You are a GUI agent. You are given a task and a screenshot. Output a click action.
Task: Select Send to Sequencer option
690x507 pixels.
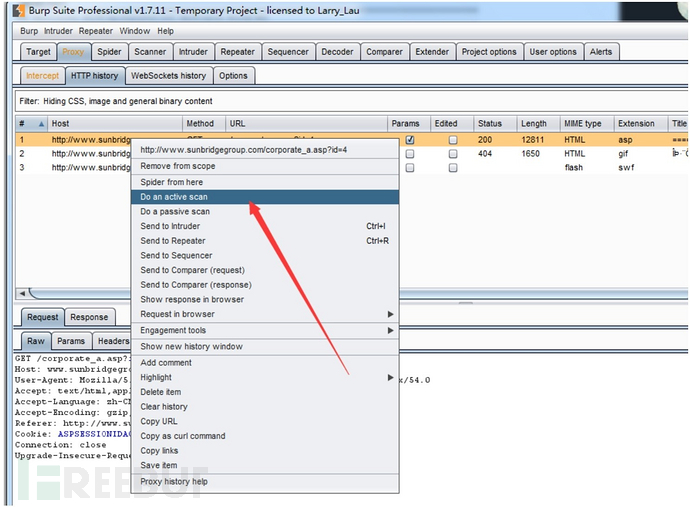265,256
